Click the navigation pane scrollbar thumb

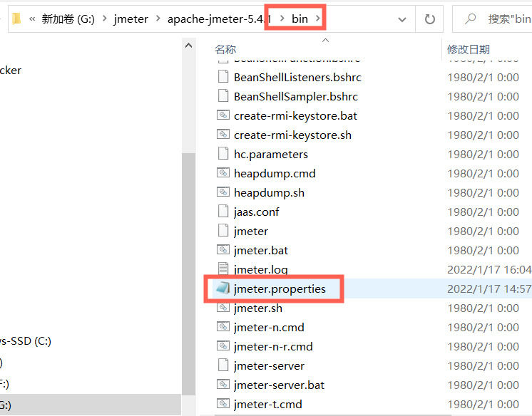click(189, 274)
